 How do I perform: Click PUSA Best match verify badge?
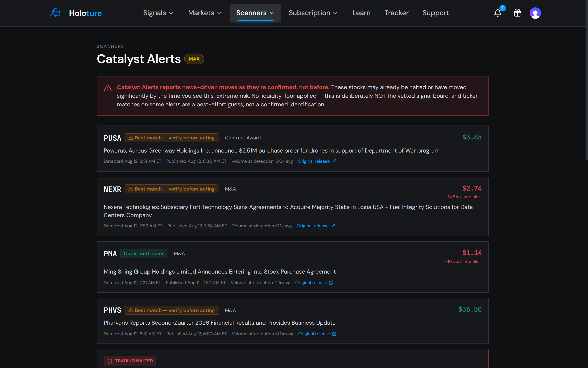click(x=171, y=138)
